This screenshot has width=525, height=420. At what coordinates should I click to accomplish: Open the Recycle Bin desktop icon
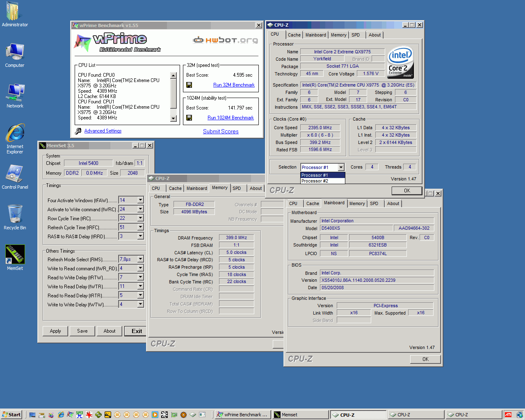[x=15, y=217]
